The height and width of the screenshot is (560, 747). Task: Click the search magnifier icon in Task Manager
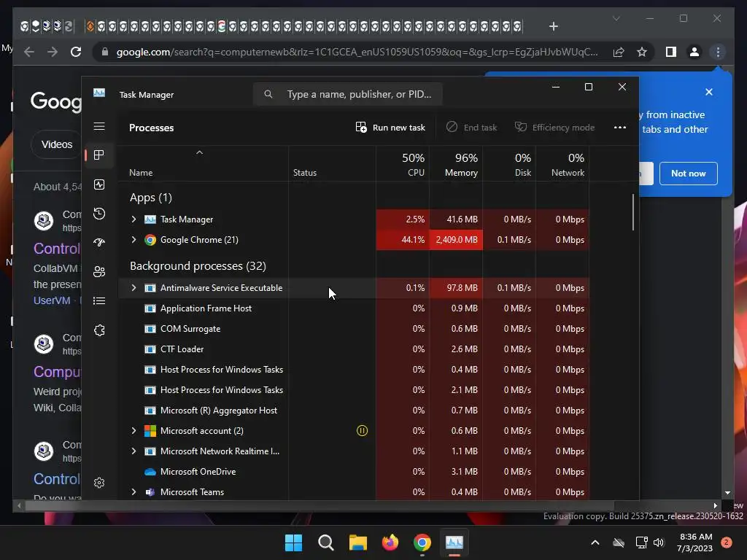(x=268, y=94)
